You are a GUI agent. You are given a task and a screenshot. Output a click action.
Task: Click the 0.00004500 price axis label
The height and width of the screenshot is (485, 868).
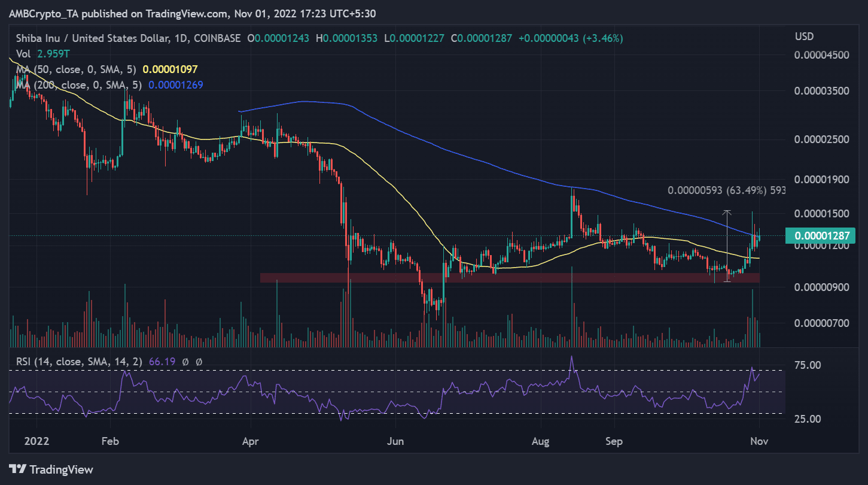(x=821, y=55)
